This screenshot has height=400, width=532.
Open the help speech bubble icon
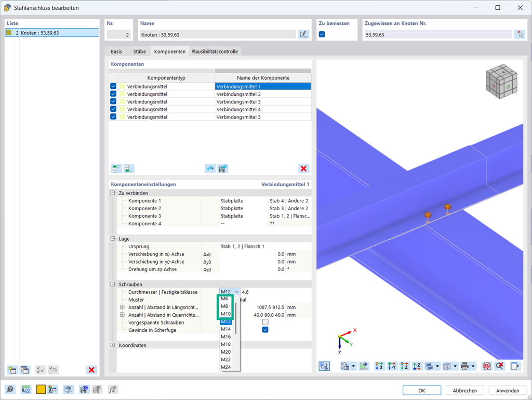coord(10,390)
